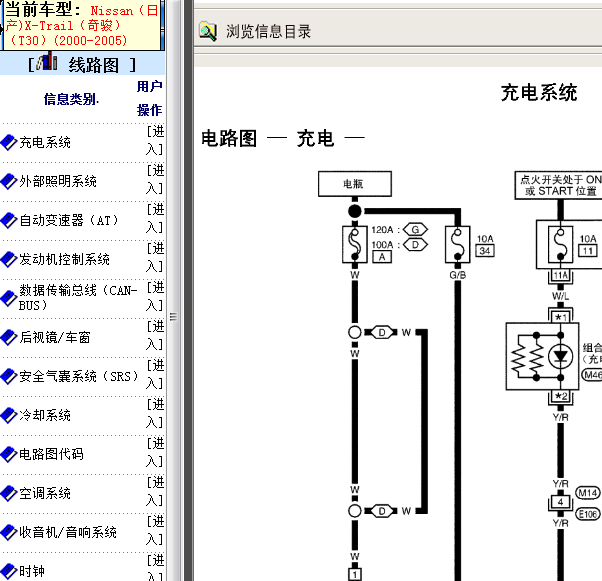Click the current vehicle model X-Trail text

point(82,25)
